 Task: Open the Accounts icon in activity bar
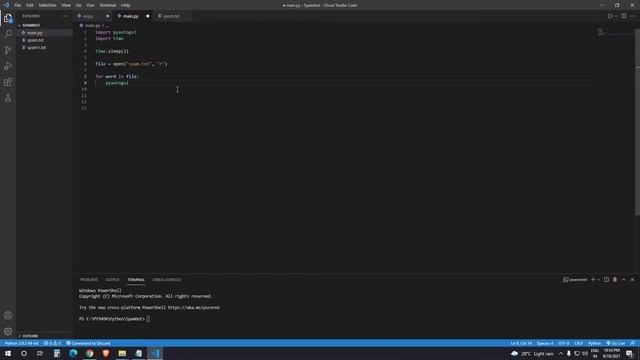point(8,315)
